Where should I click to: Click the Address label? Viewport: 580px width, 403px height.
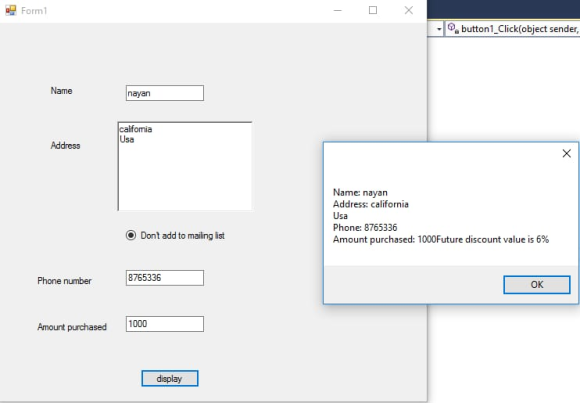pyautogui.click(x=65, y=145)
